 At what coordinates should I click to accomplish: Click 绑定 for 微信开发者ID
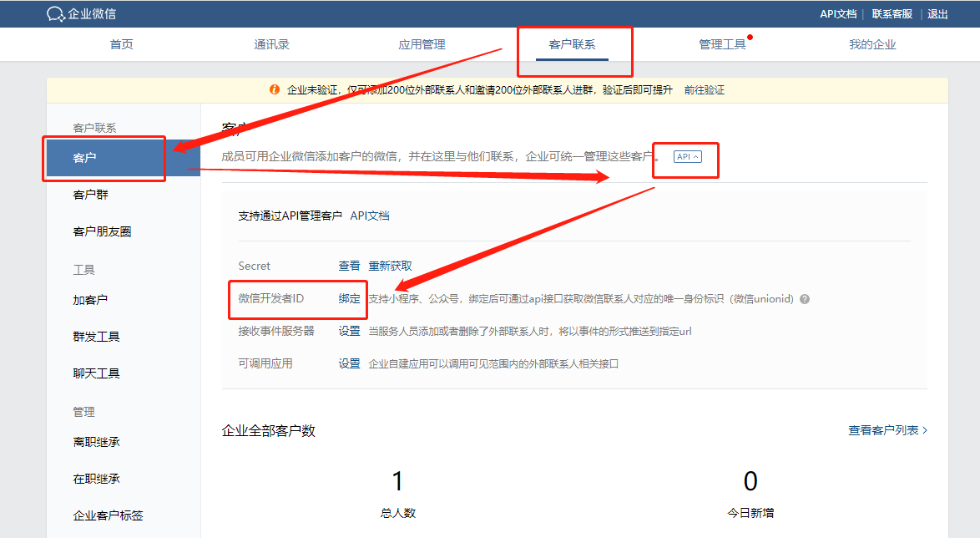350,298
